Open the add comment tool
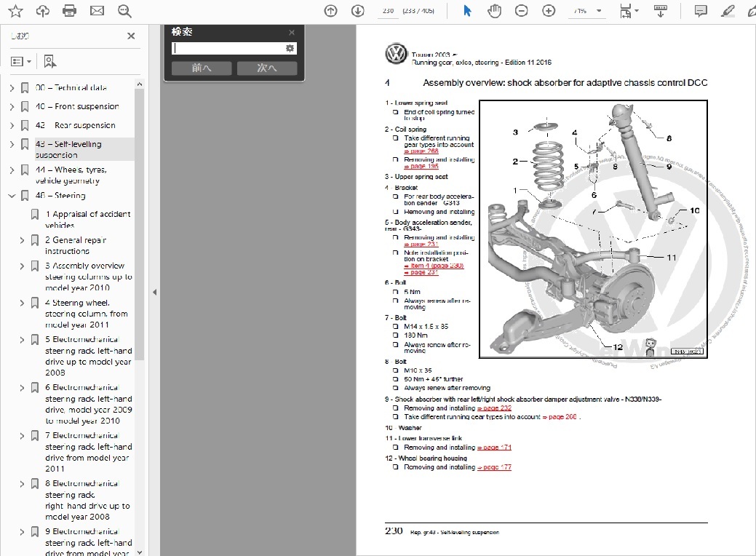This screenshot has width=756, height=556. [701, 11]
